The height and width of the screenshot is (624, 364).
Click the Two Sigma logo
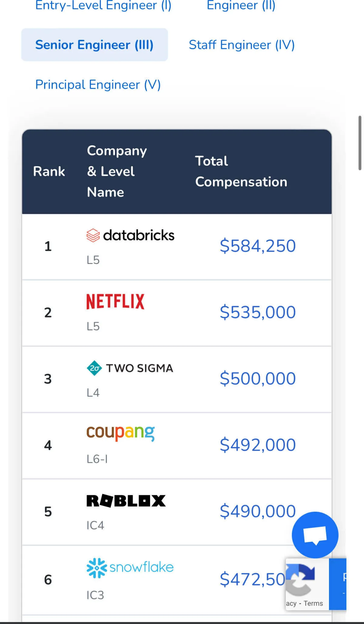coord(130,368)
